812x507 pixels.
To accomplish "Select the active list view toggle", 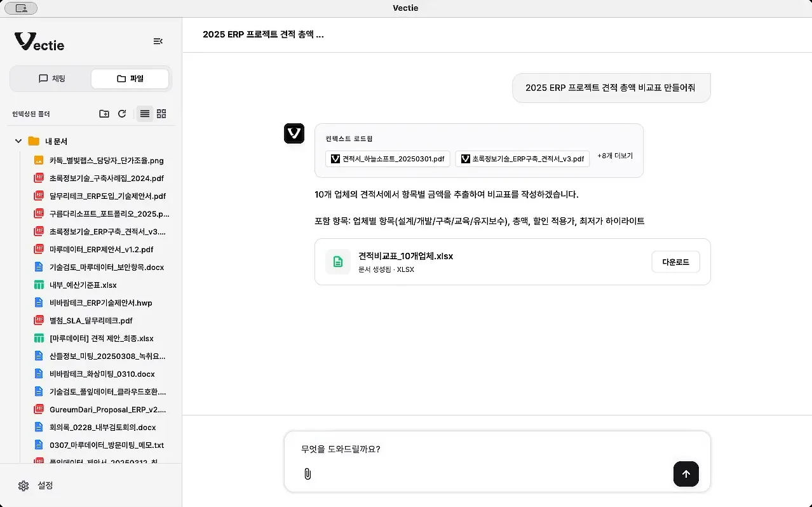I will click(x=144, y=113).
